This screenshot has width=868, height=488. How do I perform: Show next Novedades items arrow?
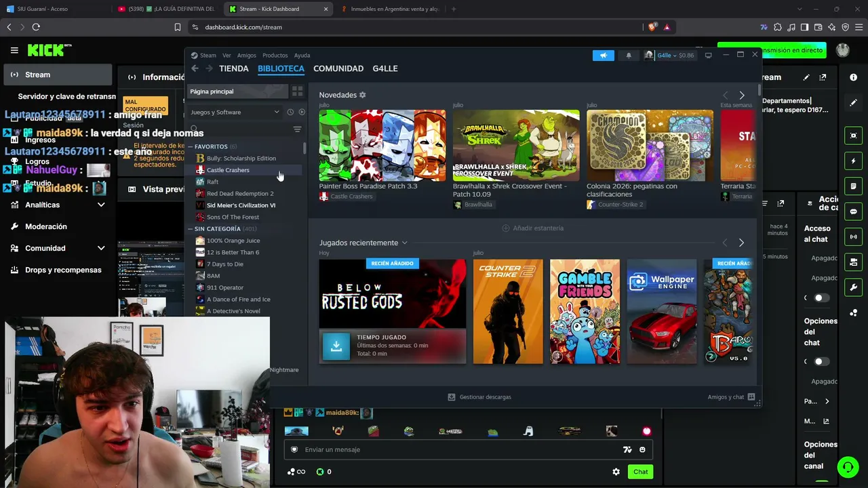(x=742, y=96)
